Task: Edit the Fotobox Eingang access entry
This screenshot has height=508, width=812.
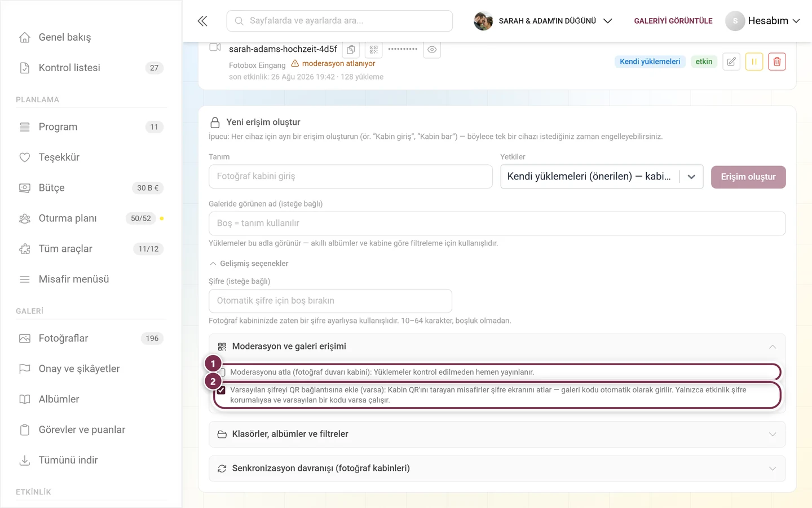Action: pyautogui.click(x=731, y=62)
